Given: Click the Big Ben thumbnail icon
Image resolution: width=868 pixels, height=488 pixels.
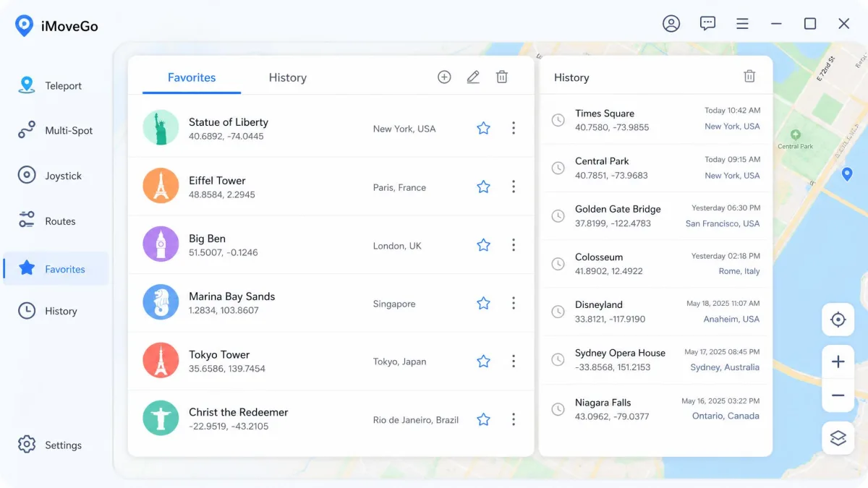Looking at the screenshot, I should [x=161, y=244].
